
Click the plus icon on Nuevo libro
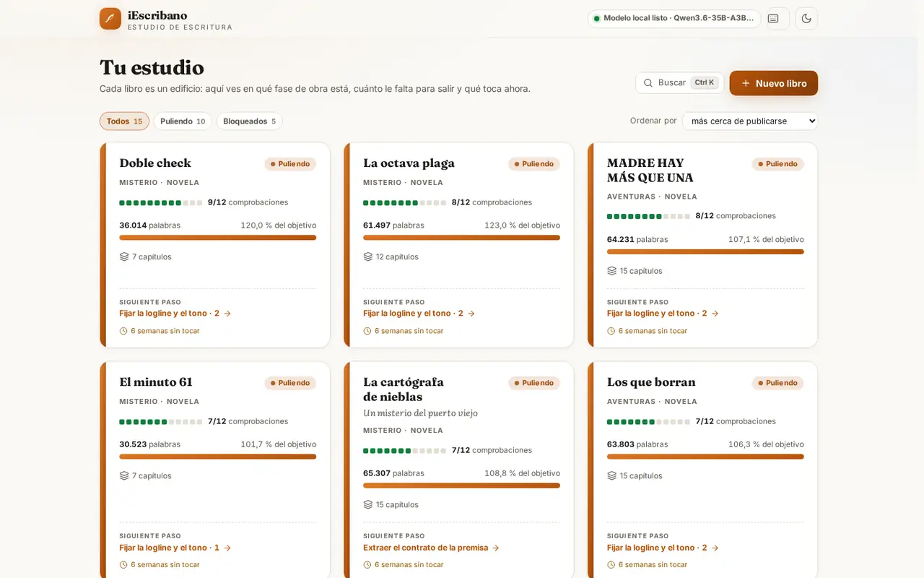point(746,83)
